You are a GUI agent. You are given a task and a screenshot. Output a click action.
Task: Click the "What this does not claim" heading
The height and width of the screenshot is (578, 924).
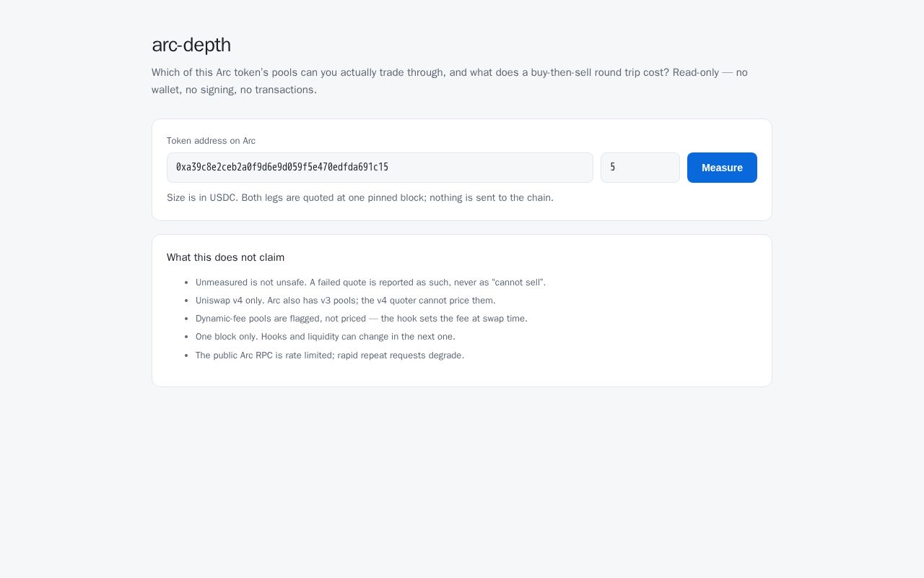point(225,257)
